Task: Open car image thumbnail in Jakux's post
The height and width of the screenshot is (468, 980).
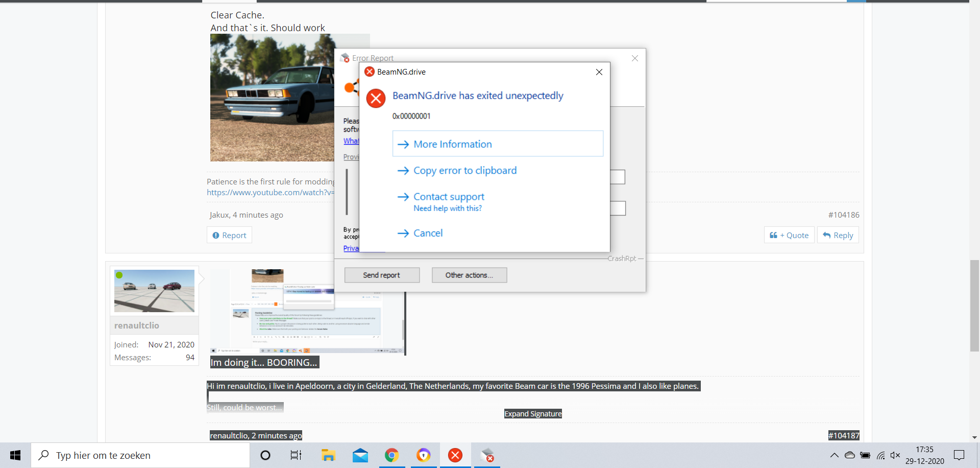Action: coord(272,98)
